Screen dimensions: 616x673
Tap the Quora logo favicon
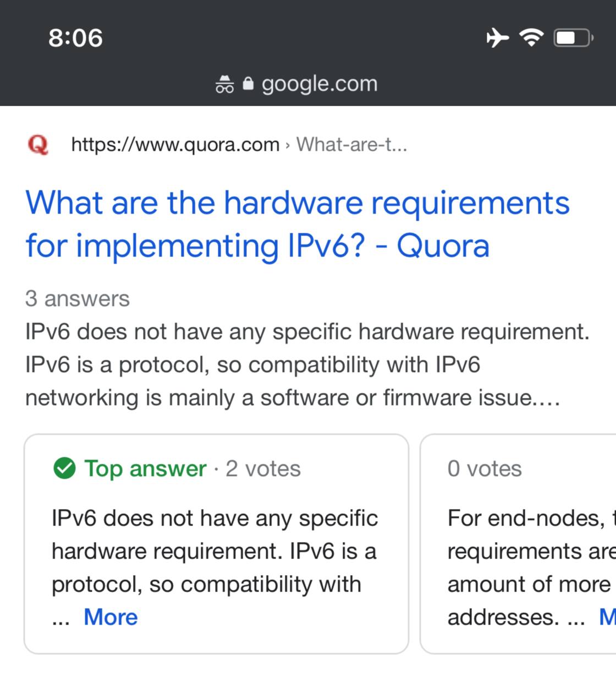click(x=38, y=145)
